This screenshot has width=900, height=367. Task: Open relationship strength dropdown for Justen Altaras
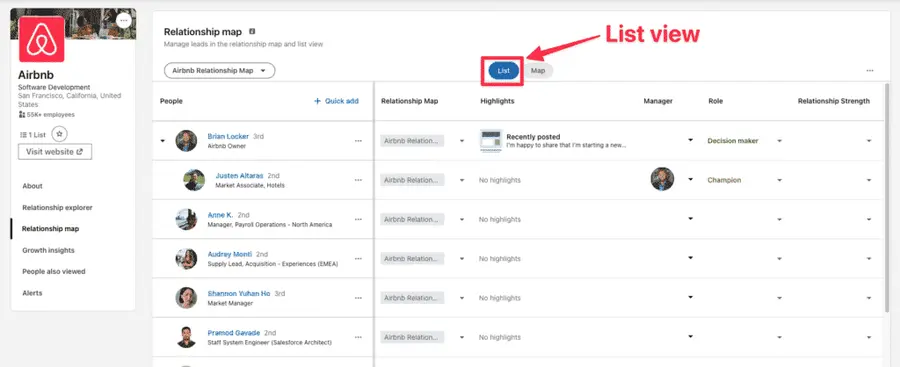(x=869, y=180)
